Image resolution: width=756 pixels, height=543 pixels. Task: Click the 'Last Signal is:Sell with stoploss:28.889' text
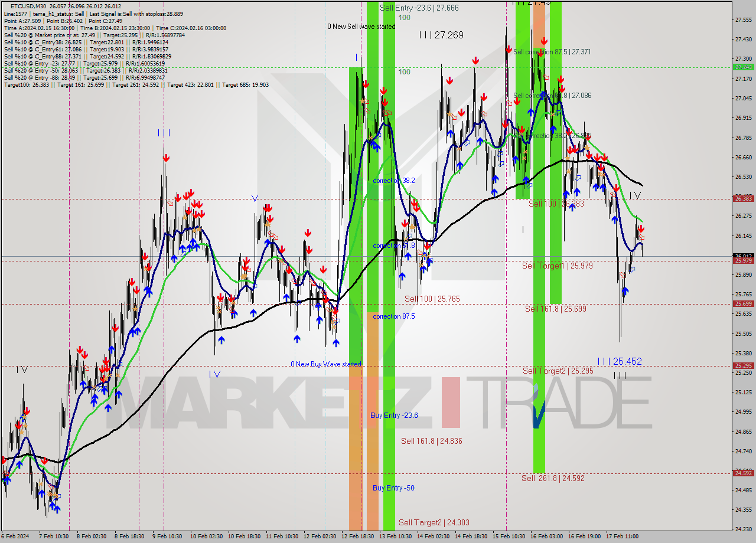pos(138,14)
